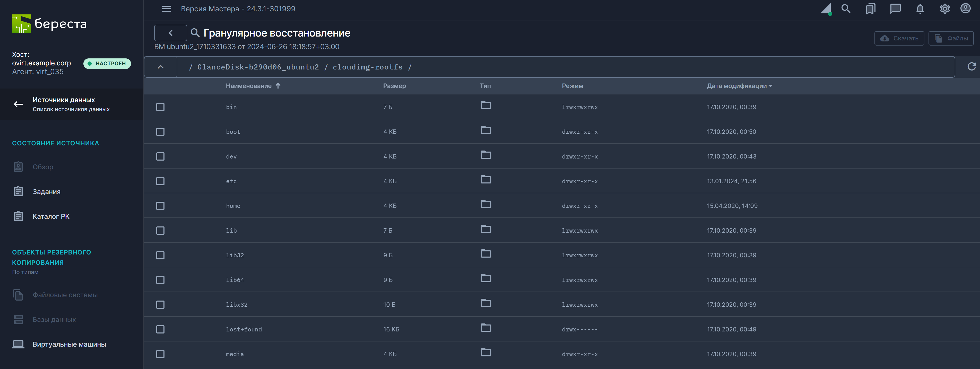
Task: Open Дата модификации column dropdown arrow
Action: pyautogui.click(x=770, y=86)
